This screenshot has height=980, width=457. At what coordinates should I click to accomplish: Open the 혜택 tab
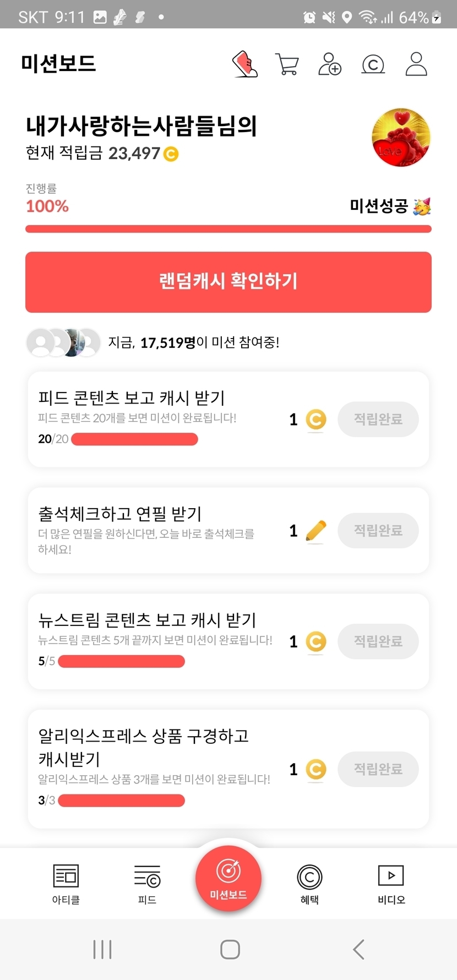click(309, 884)
